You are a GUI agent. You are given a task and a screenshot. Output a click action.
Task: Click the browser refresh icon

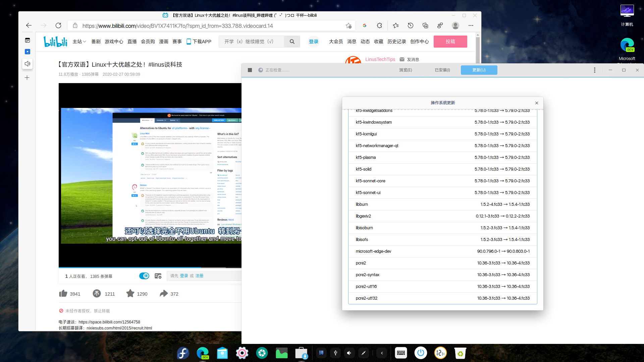tap(58, 25)
